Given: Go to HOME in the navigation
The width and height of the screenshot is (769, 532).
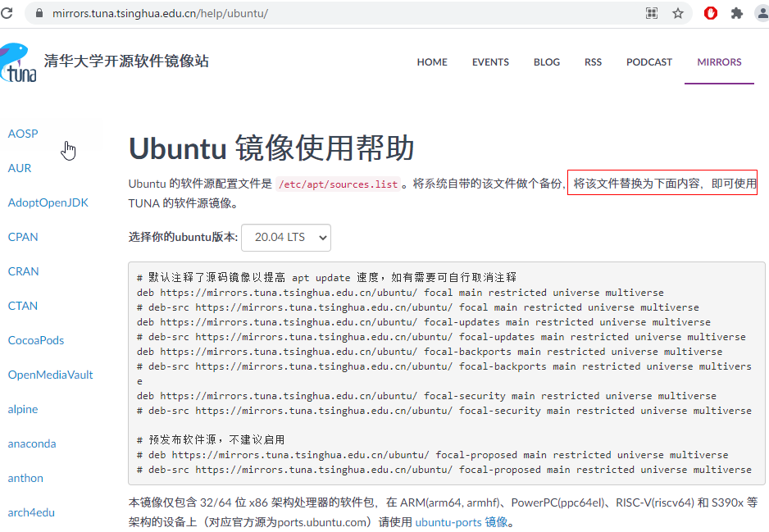Looking at the screenshot, I should 432,62.
